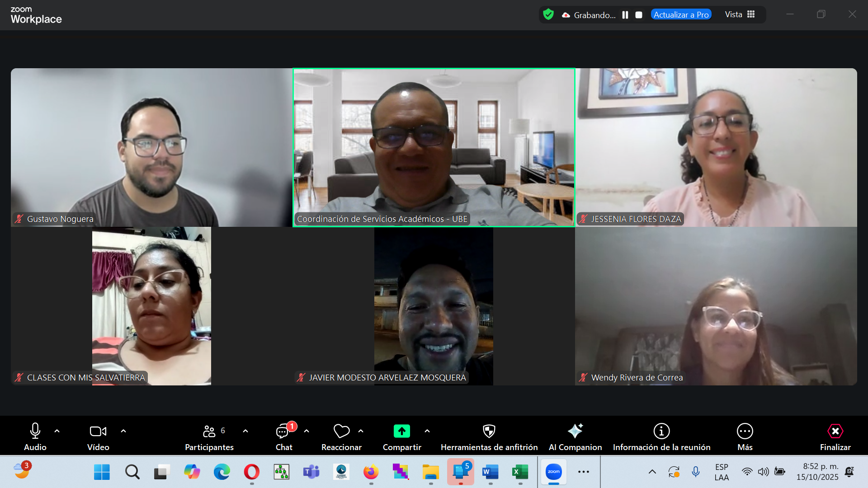This screenshot has height=488, width=868.
Task: Pause the recording in top bar
Action: click(625, 15)
